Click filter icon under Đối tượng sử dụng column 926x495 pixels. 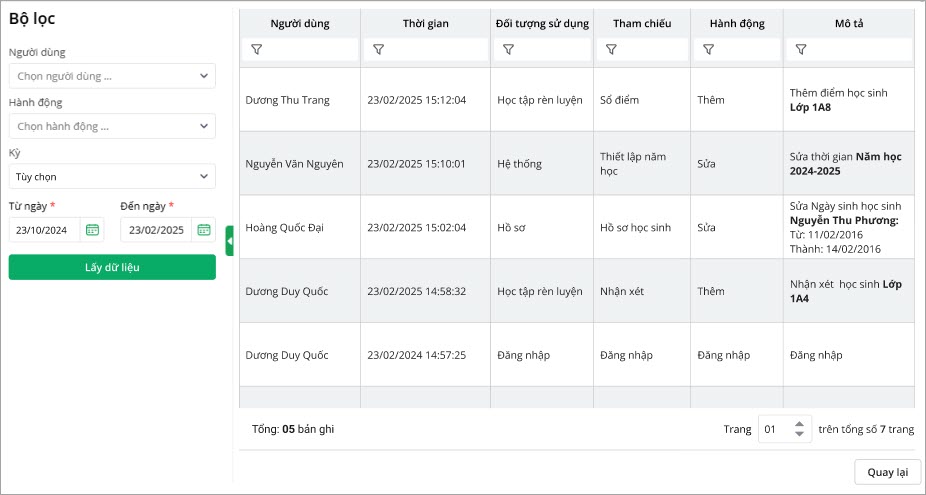point(508,49)
